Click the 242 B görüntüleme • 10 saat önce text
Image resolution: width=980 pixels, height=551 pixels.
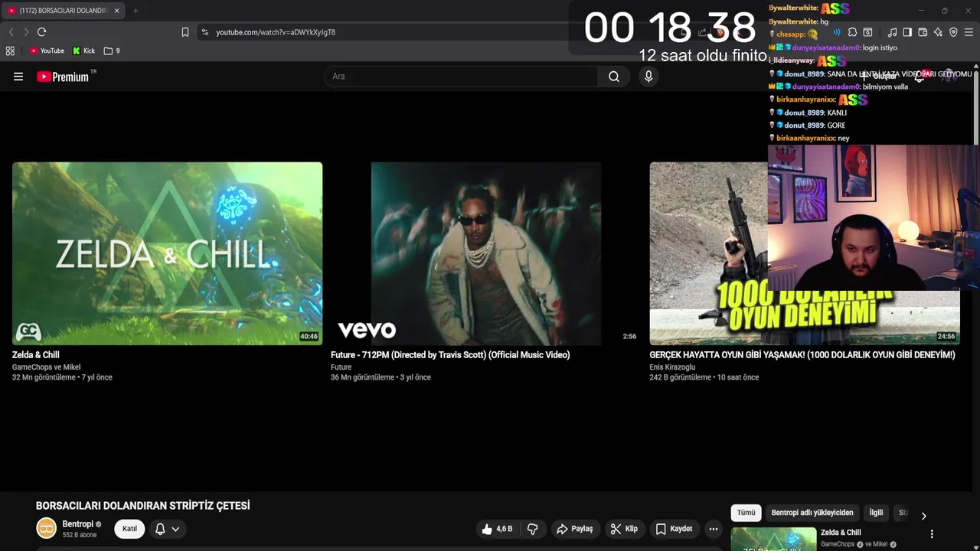704,377
